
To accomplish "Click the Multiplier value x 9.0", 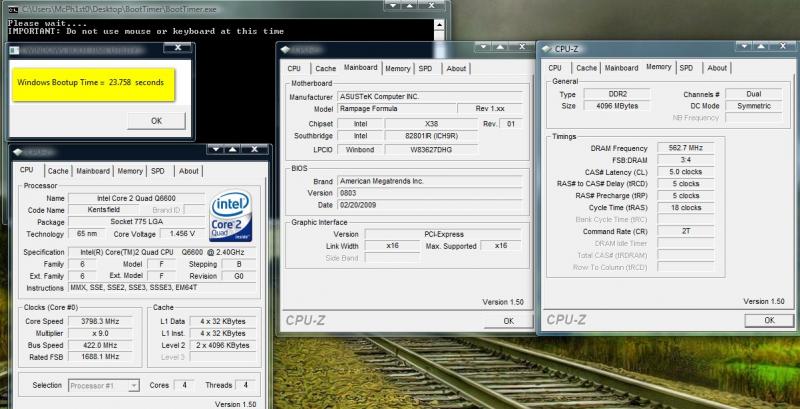I will [100, 333].
